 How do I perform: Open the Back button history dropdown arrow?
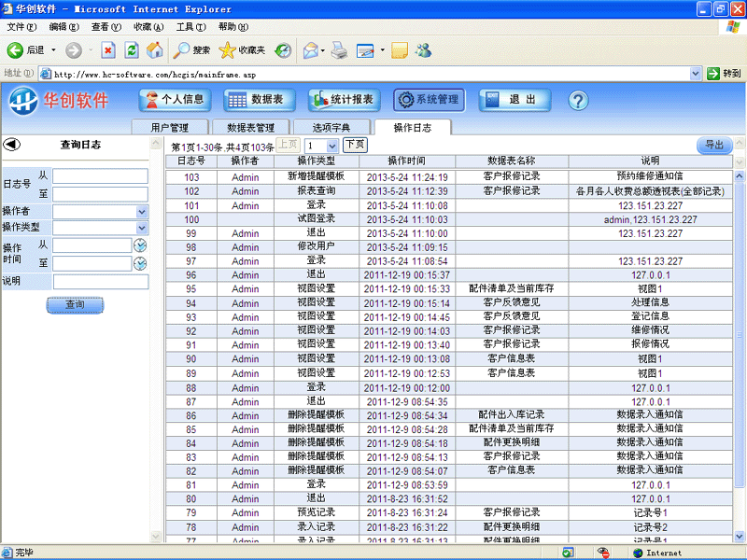pos(53,50)
